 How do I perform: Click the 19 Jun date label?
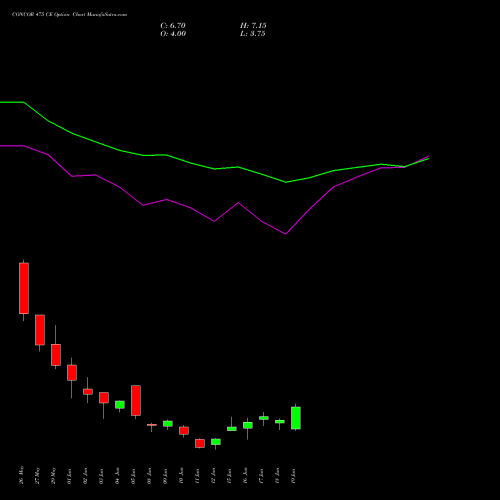coord(293,475)
